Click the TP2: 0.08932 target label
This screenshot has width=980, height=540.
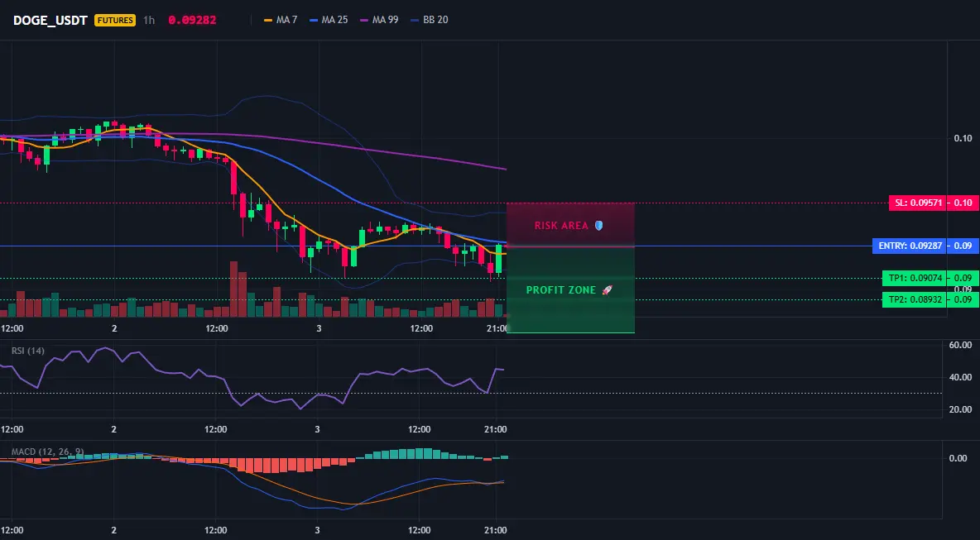pyautogui.click(x=915, y=299)
